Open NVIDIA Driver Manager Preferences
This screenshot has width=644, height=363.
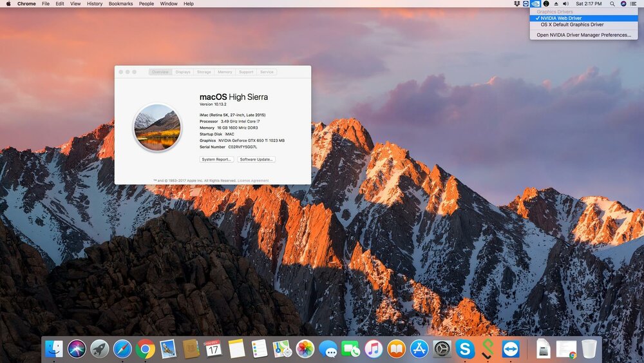583,35
